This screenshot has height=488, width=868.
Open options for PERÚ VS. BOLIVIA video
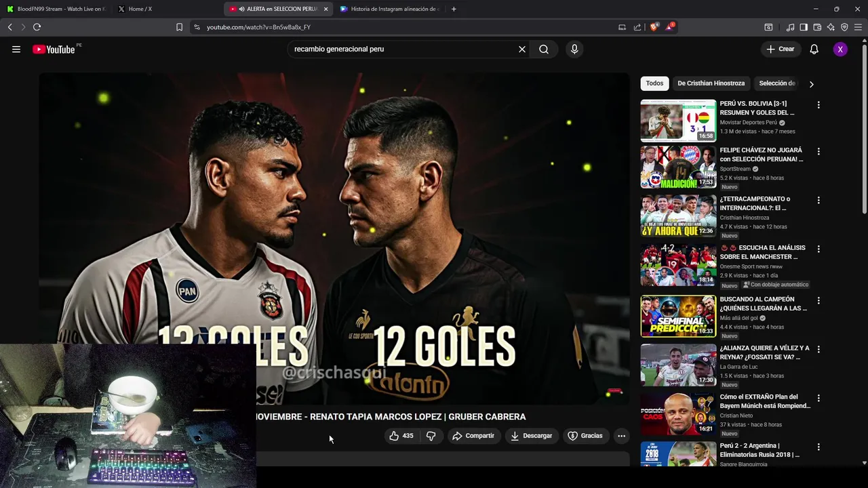coord(818,105)
